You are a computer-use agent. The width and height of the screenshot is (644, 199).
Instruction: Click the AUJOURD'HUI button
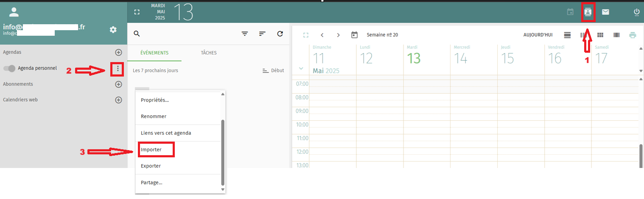point(538,35)
